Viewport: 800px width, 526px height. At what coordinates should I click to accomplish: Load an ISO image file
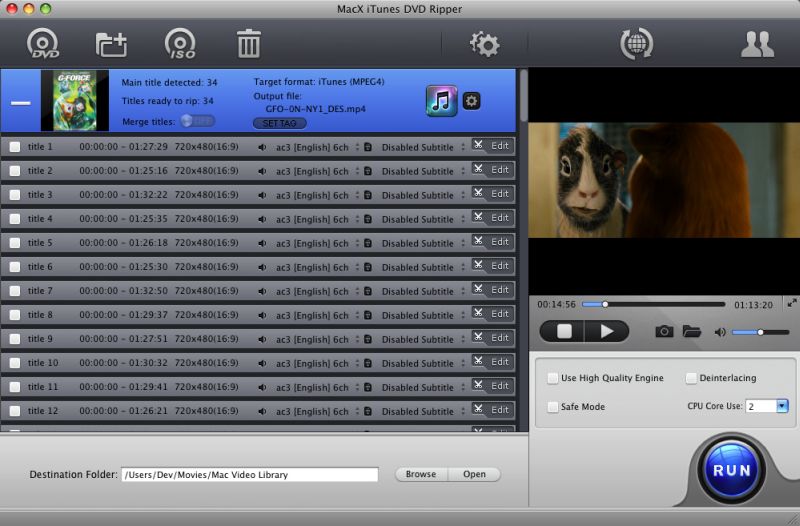pos(180,43)
